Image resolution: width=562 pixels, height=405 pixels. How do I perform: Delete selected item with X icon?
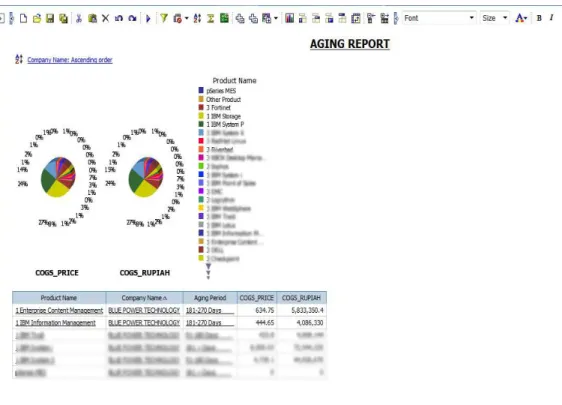tap(105, 18)
